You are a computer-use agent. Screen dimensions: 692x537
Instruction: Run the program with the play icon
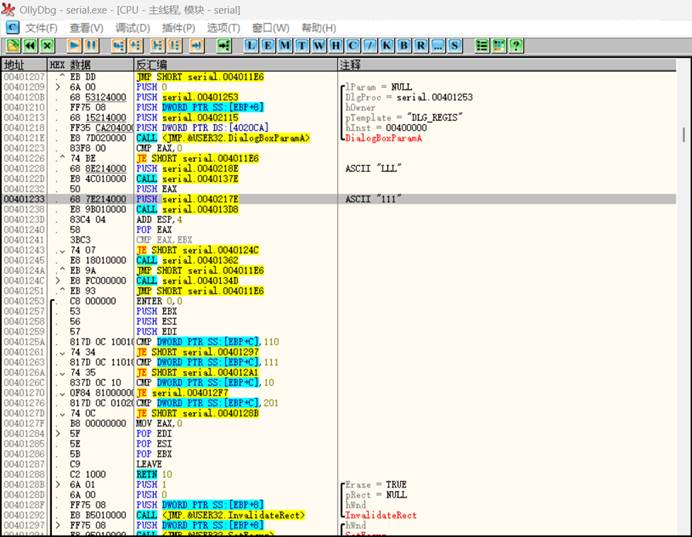tap(74, 46)
